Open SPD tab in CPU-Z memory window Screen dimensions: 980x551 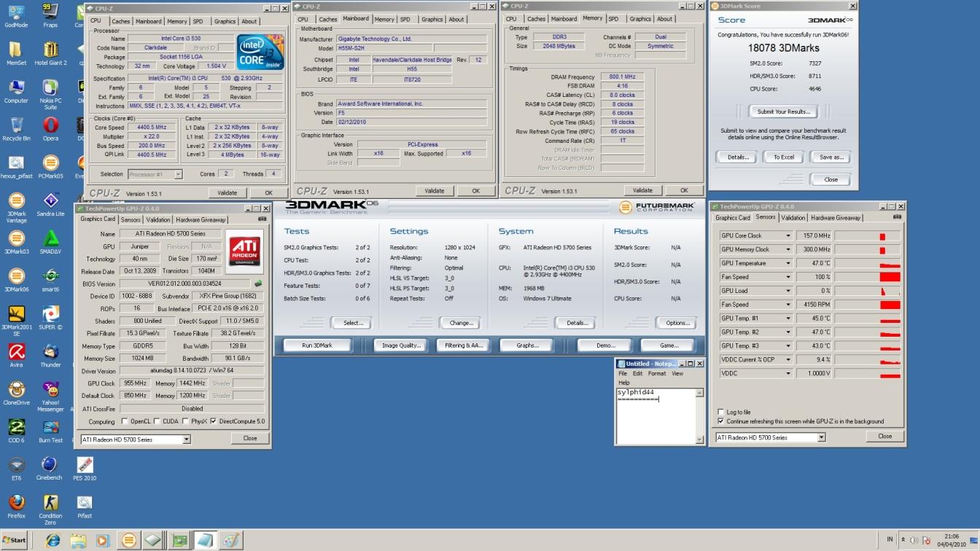(x=613, y=19)
